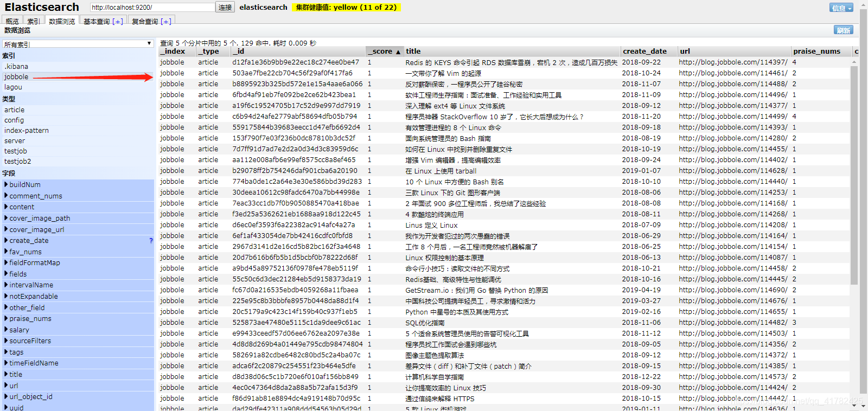Screen dimensions: 868x411
Task: Click the title 'SQL优化指南'
Action: pos(425,322)
